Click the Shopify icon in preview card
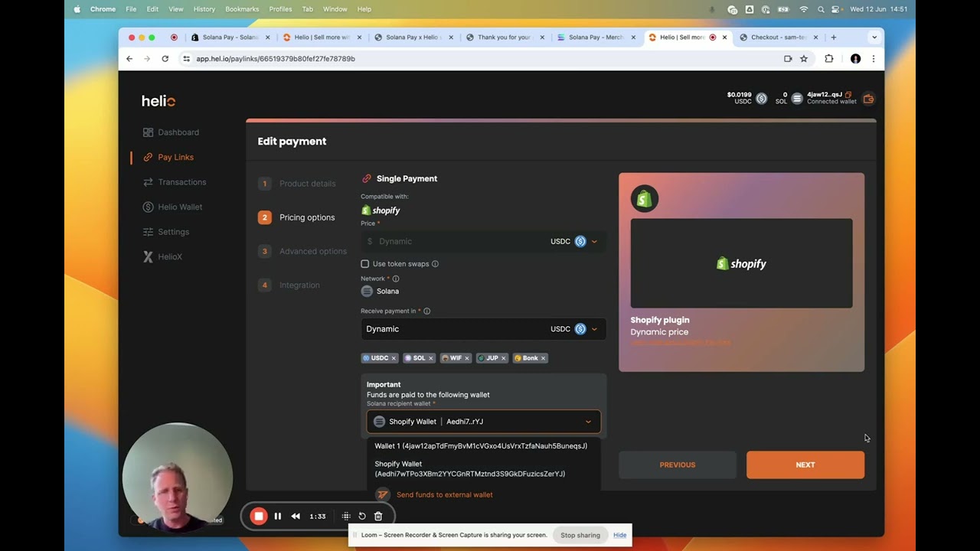980x551 pixels. (x=644, y=199)
